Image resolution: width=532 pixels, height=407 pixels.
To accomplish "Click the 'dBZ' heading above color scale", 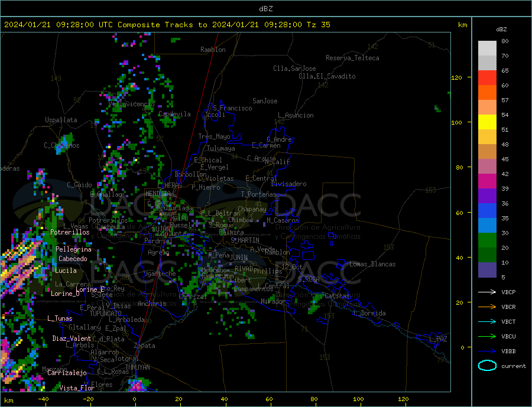I will pyautogui.click(x=501, y=30).
